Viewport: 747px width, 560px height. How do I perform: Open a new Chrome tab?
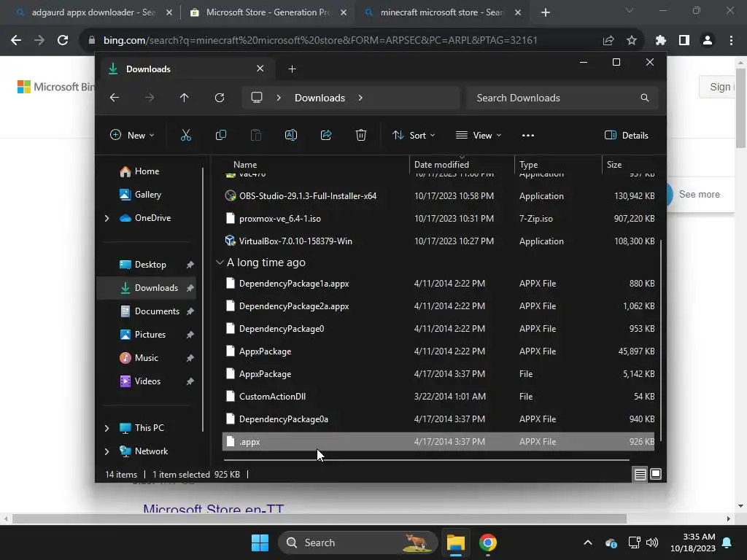(x=546, y=12)
